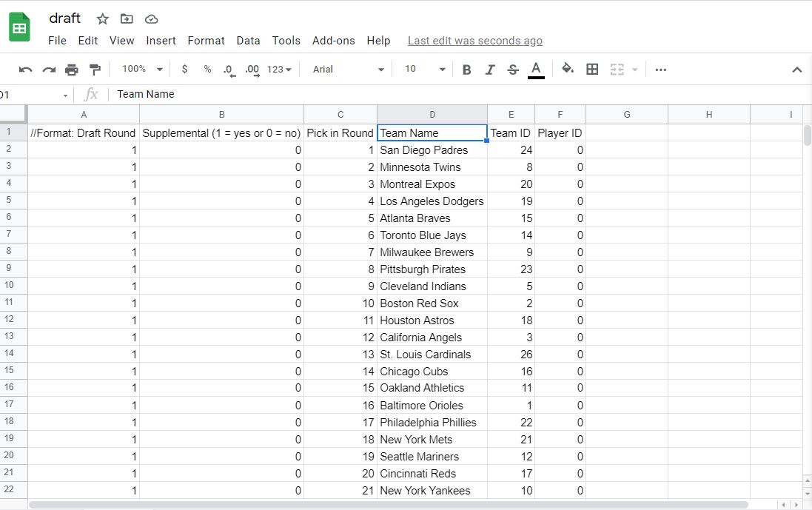Screen dimensions: 812x510
Task: Open the font size 10 dropdown
Action: click(x=425, y=70)
